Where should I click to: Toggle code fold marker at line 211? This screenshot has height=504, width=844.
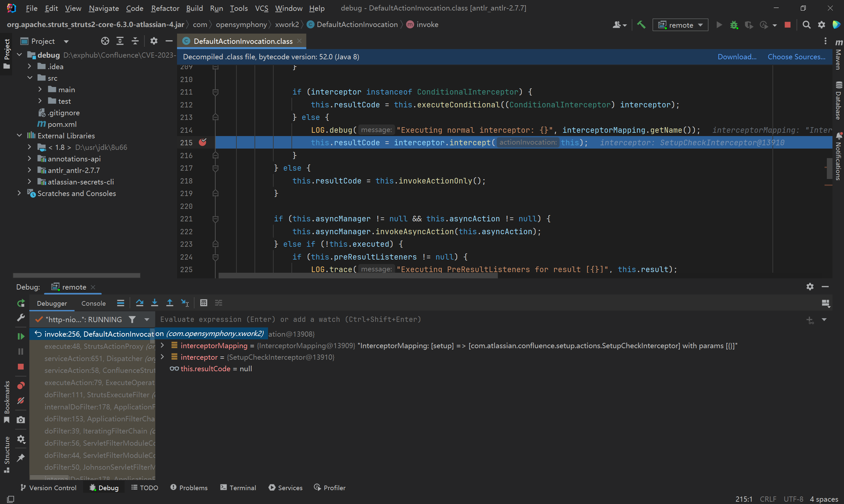215,92
